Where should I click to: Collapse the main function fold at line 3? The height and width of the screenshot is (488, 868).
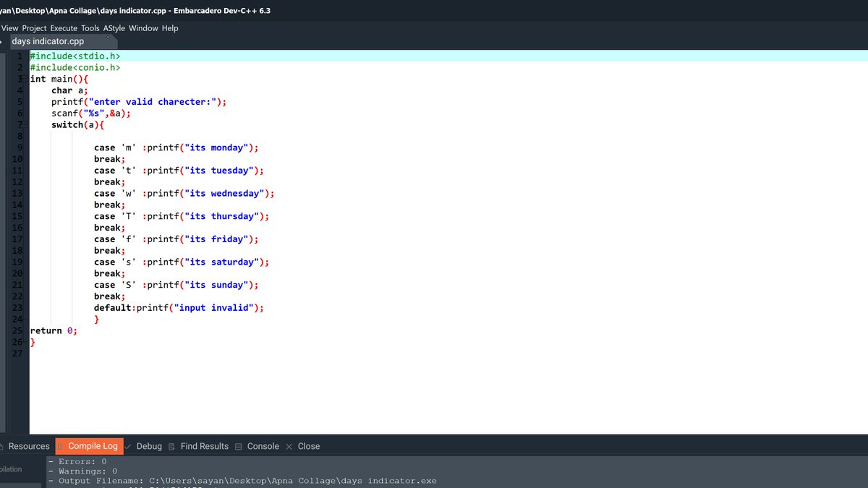24,79
